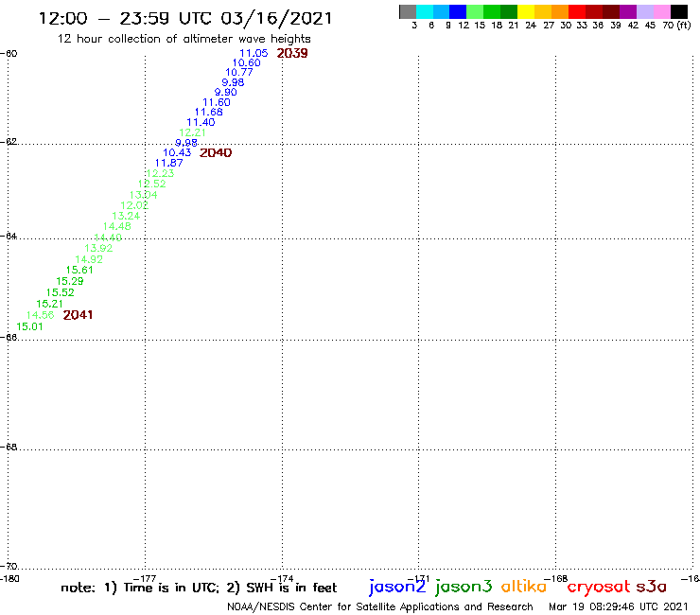Click the jason3 satellite legend label

click(464, 587)
